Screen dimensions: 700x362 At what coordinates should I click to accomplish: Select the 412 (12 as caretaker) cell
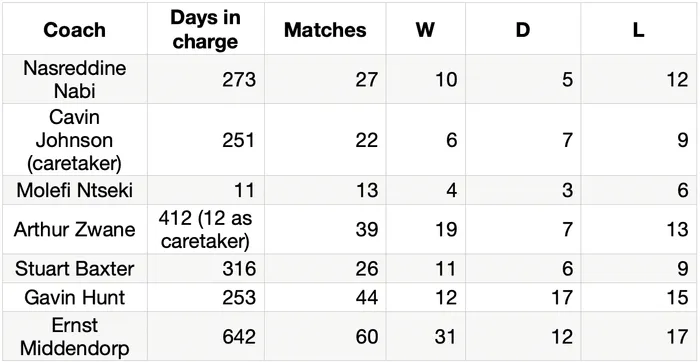[205, 229]
